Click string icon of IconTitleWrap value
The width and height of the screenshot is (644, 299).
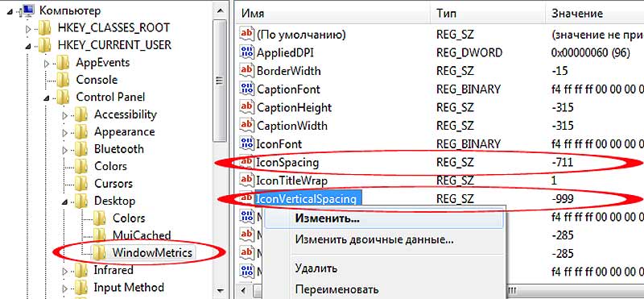246,181
